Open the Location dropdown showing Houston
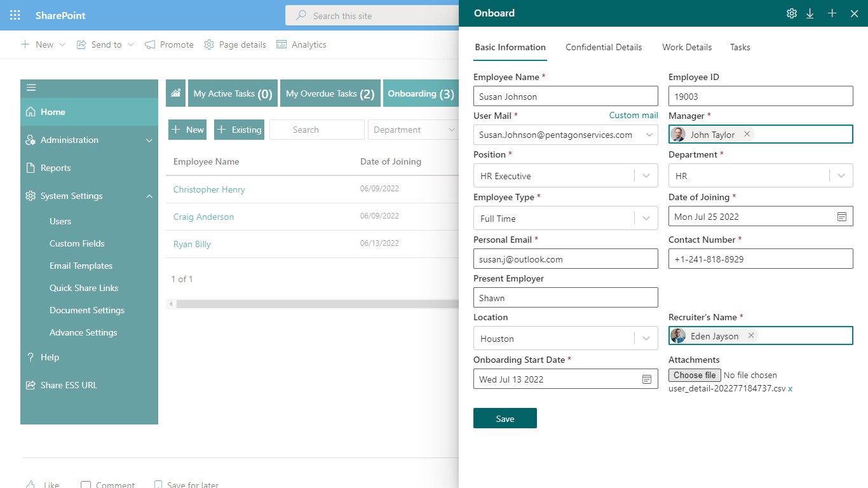The image size is (868, 488). click(x=646, y=339)
